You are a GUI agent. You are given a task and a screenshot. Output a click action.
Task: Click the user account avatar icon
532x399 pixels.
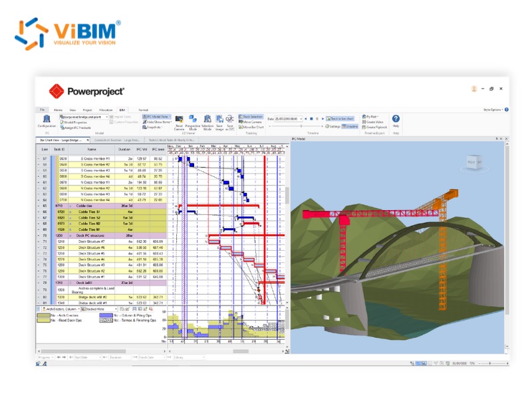pyautogui.click(x=474, y=89)
